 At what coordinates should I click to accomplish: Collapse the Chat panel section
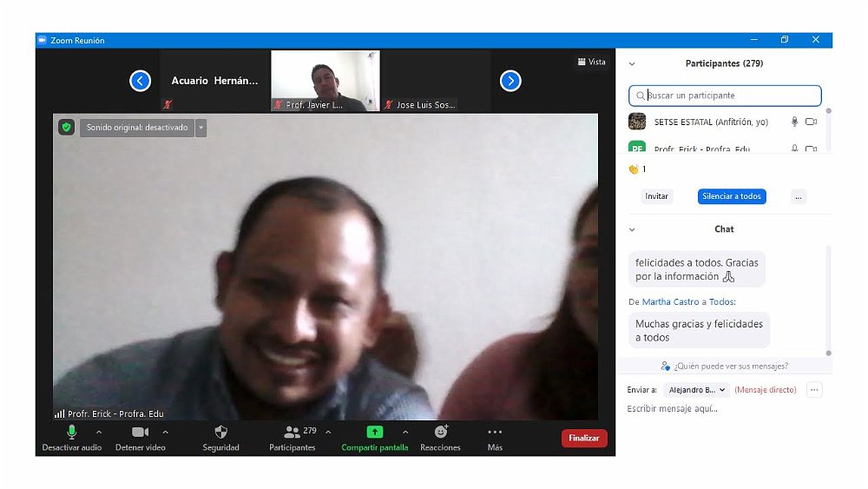(x=632, y=229)
